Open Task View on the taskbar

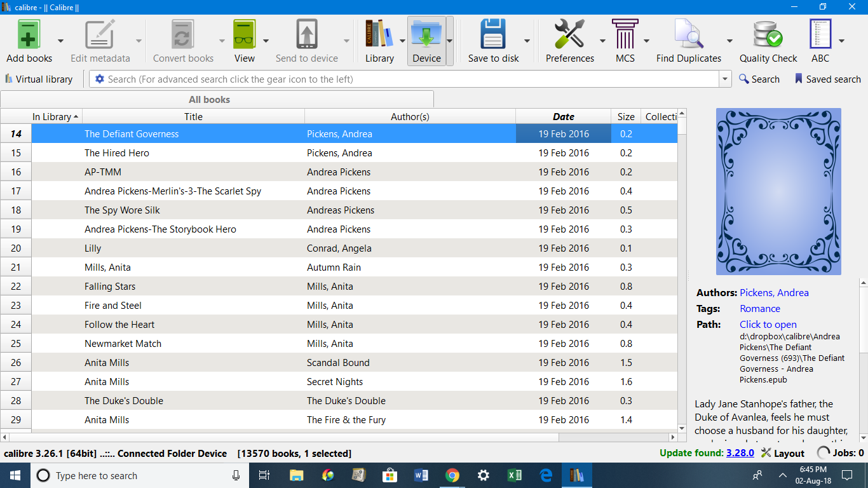point(265,475)
